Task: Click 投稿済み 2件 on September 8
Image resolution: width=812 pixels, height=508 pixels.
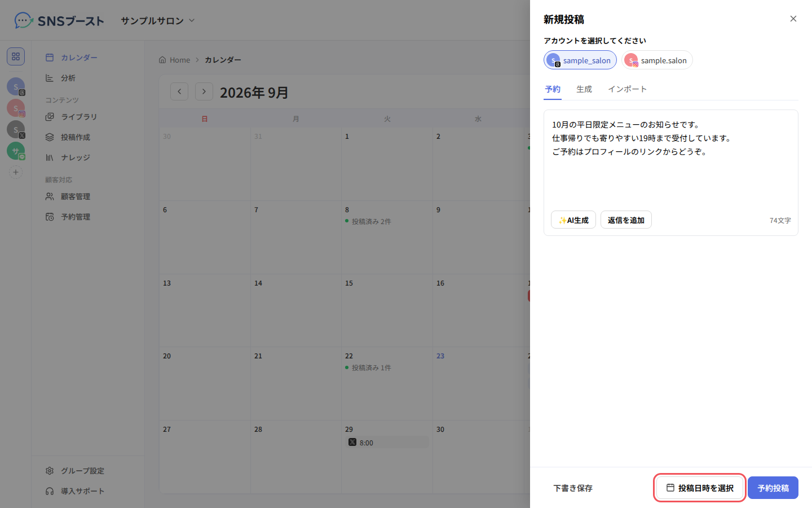Action: 368,222
